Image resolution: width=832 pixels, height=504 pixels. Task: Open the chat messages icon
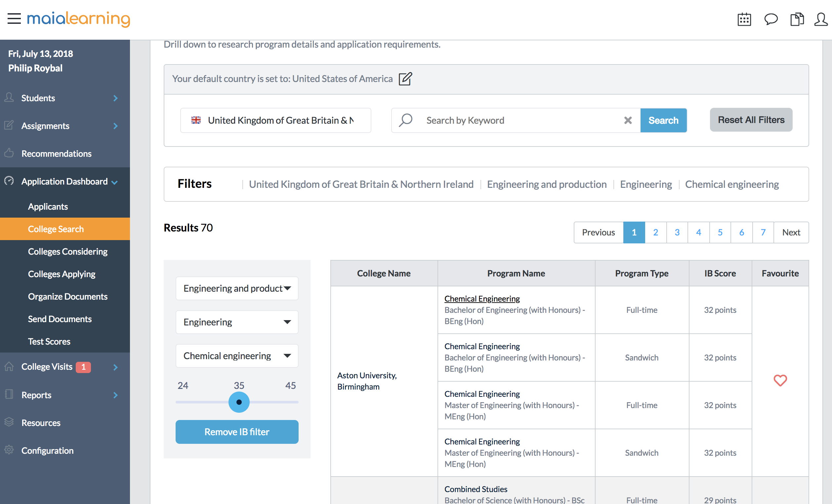click(770, 19)
